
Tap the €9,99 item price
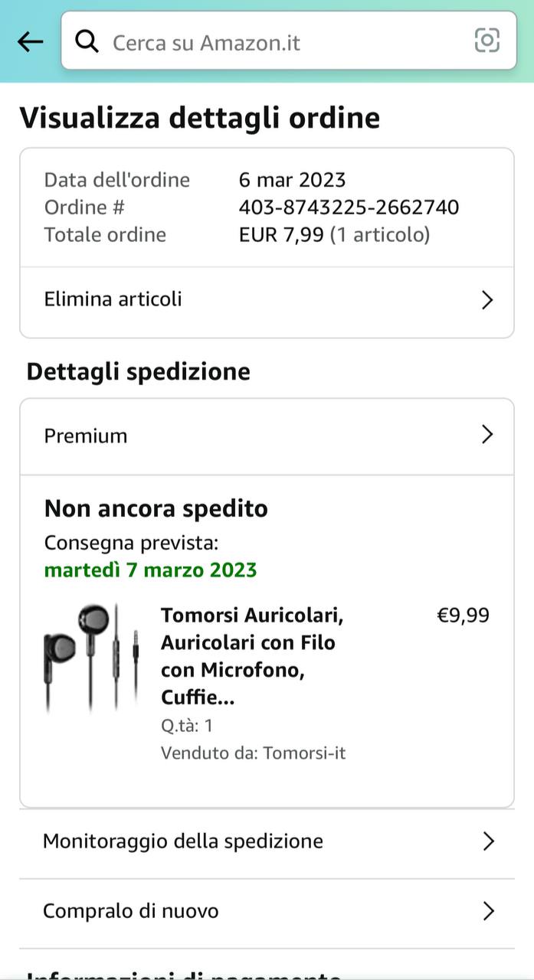[x=463, y=616]
